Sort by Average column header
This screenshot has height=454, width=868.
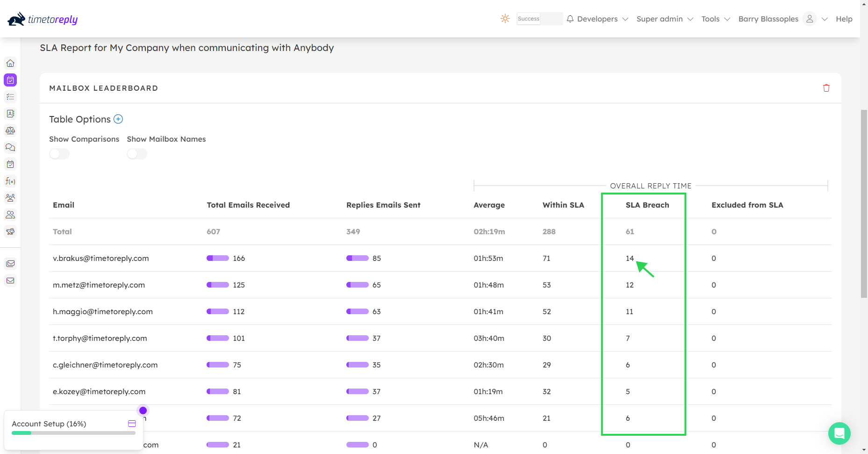coord(489,205)
